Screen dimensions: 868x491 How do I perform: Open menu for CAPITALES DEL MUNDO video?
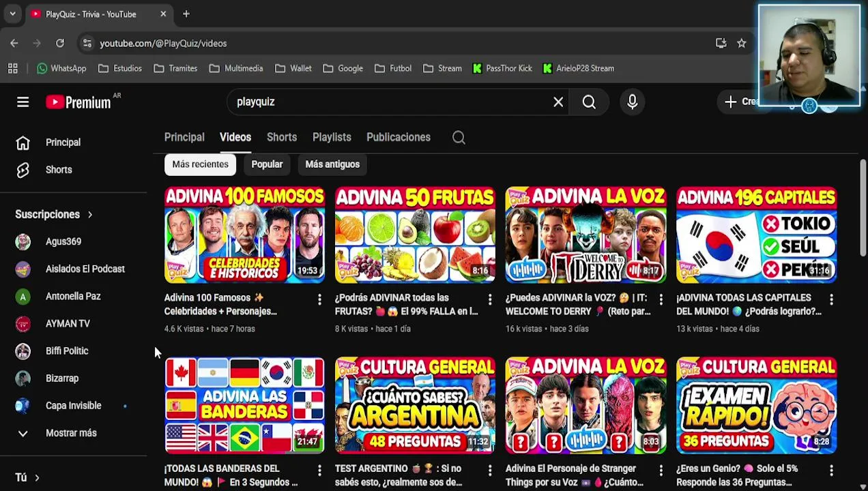coord(831,299)
